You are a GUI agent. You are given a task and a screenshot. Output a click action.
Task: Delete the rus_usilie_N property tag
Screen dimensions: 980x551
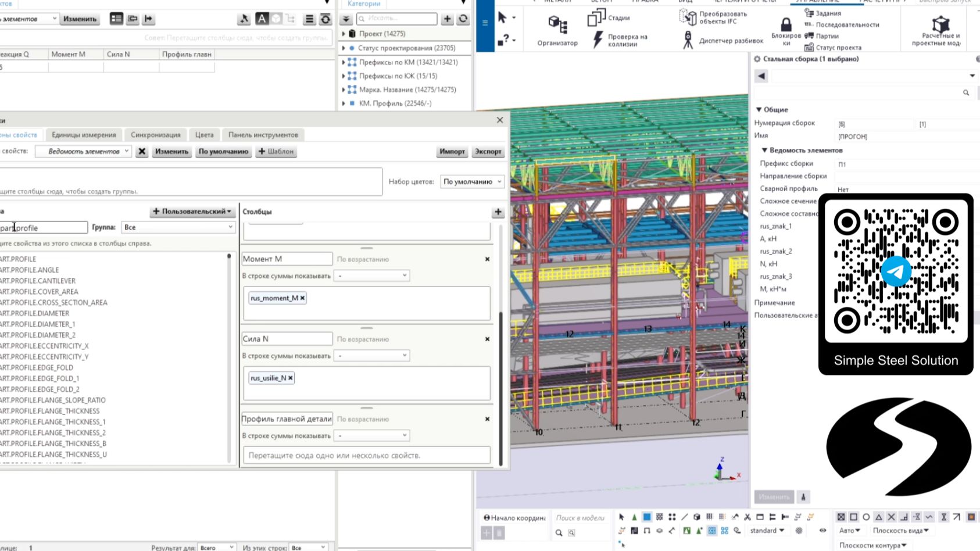point(291,378)
